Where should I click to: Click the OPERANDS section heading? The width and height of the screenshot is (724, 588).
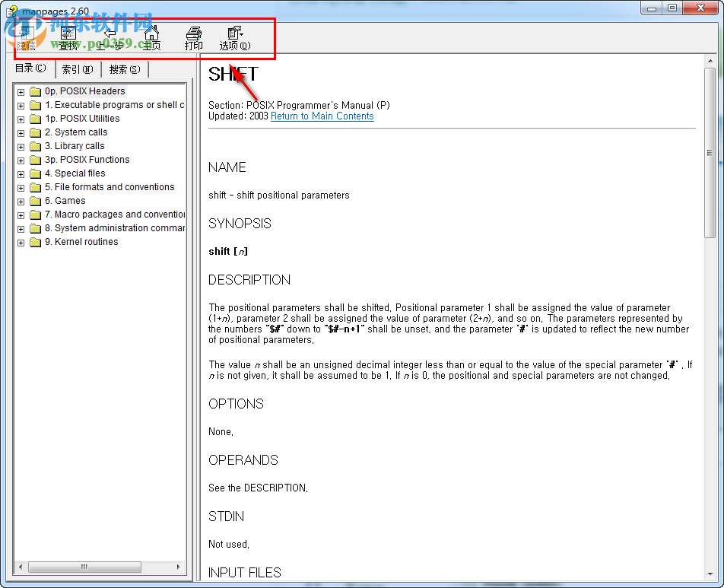pyautogui.click(x=243, y=460)
